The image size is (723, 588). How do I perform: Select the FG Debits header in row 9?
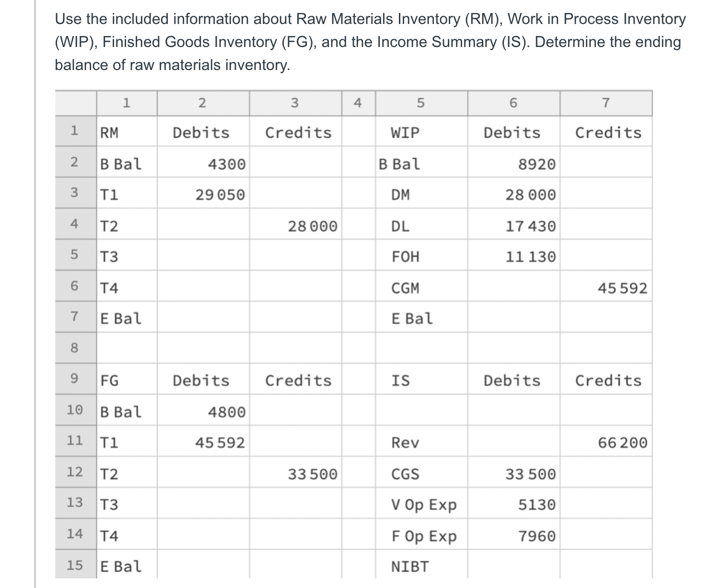203,379
